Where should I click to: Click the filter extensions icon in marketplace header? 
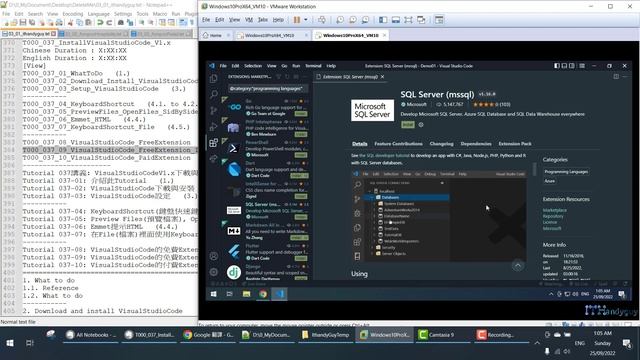[x=279, y=77]
